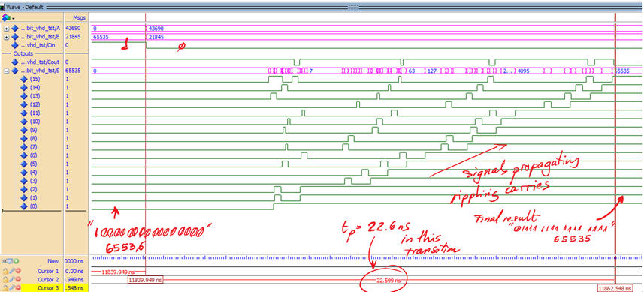Toggle the lock icon for Cursor 3
The image size is (644, 292).
(5, 288)
